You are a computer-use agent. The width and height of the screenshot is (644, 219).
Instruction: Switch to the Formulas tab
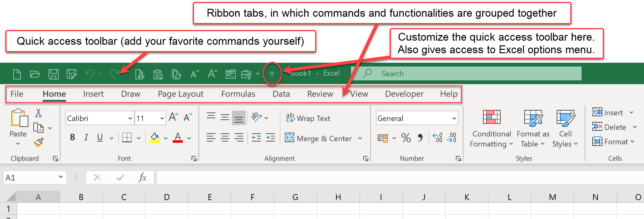pyautogui.click(x=238, y=94)
